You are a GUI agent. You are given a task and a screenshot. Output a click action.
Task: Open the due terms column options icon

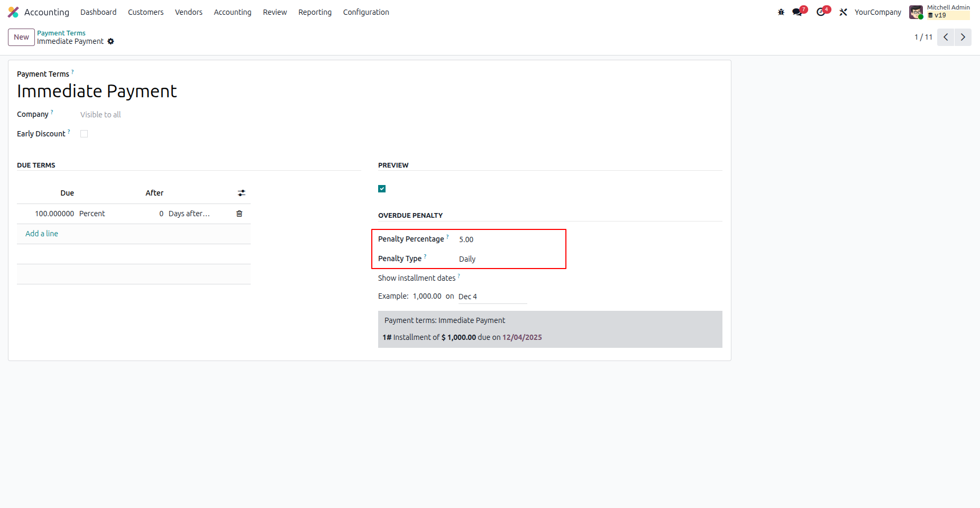click(241, 193)
